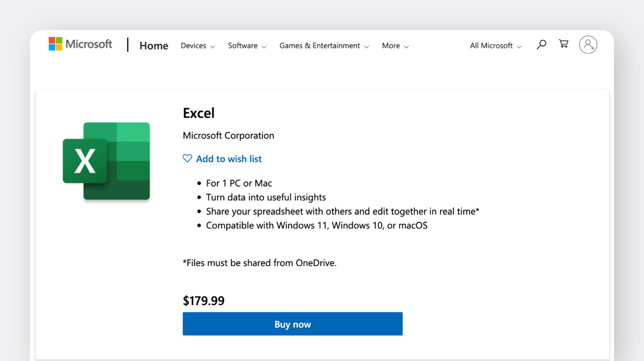Click the Buy now button
Screen dimensions: 644x361
(292, 323)
